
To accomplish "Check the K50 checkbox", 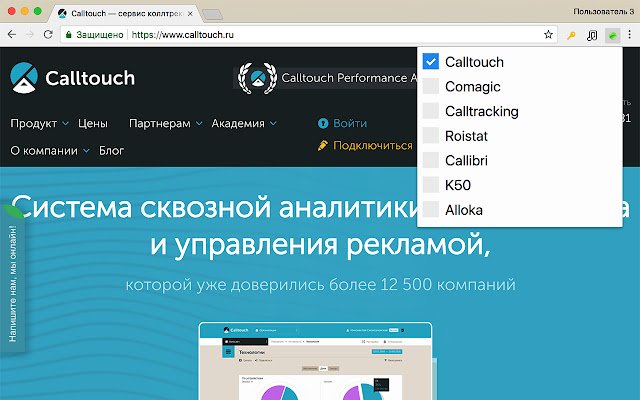I will [431, 184].
